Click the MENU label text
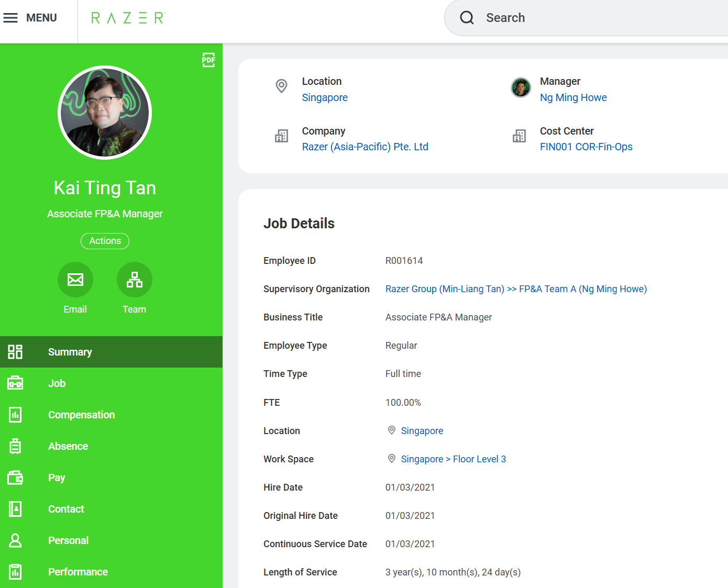728x588 pixels. click(x=41, y=18)
